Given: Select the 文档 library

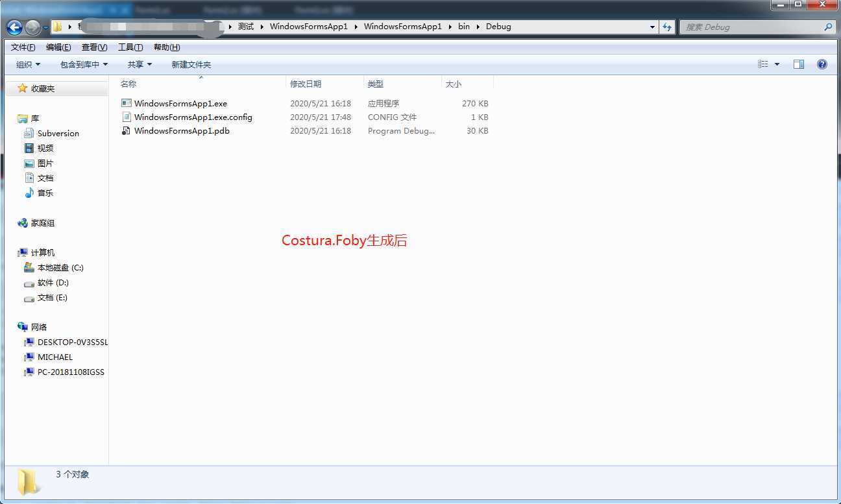Looking at the screenshot, I should pos(45,178).
